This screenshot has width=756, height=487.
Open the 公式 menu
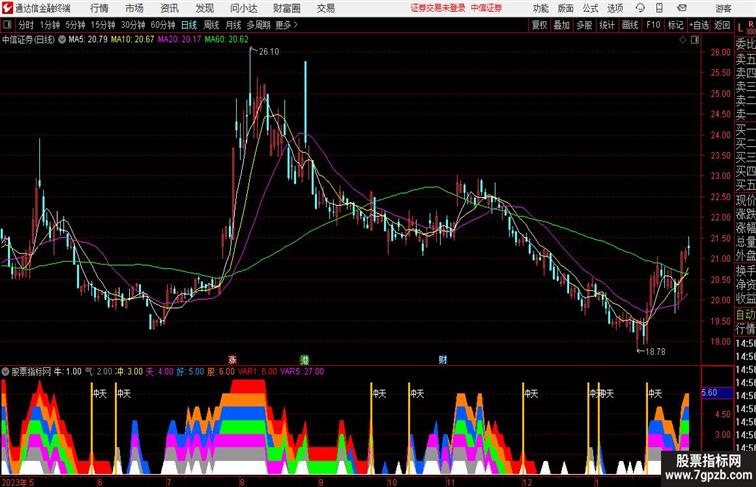tap(590, 8)
